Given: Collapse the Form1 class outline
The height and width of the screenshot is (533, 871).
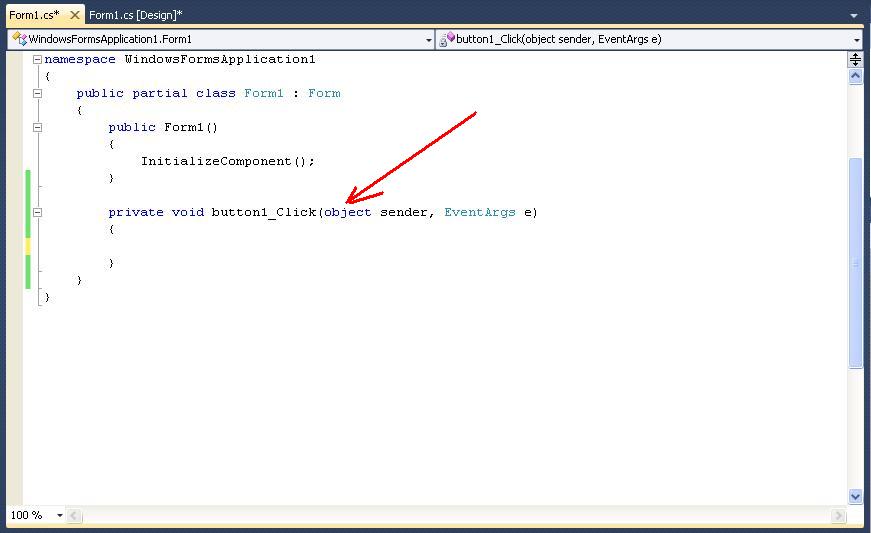Looking at the screenshot, I should click(37, 93).
